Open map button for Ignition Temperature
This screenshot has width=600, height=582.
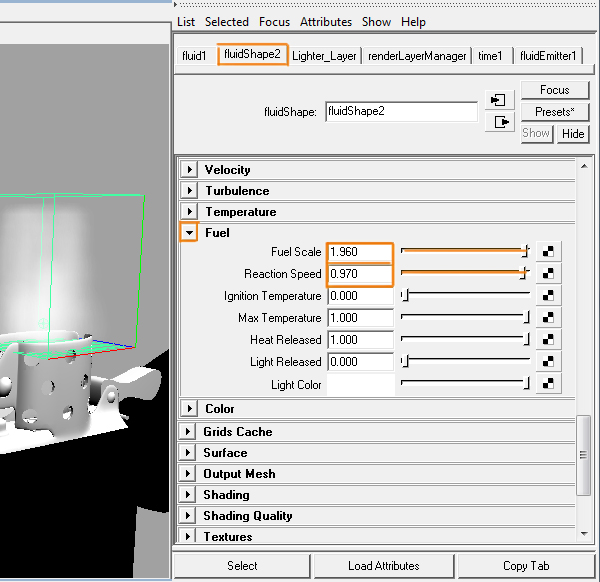(x=548, y=295)
